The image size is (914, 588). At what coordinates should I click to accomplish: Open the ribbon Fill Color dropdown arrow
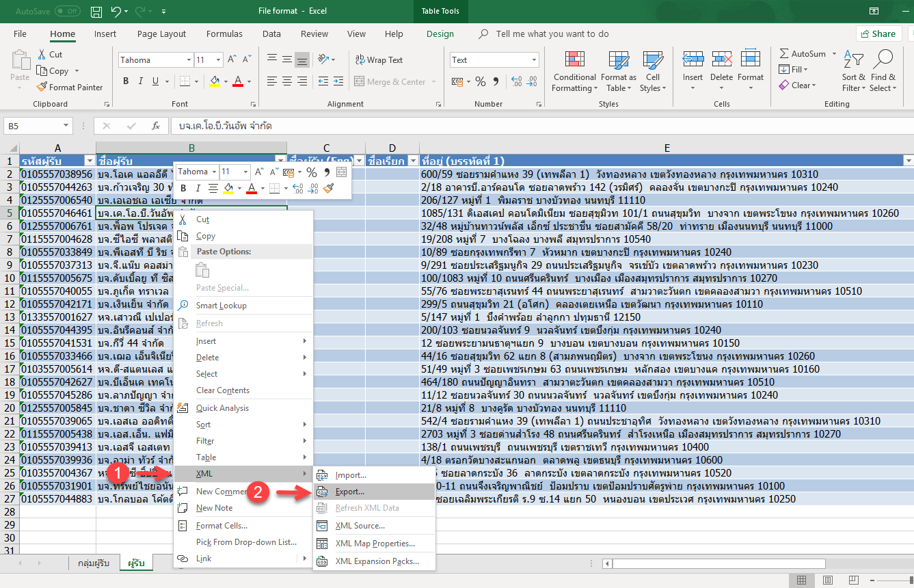[225, 81]
